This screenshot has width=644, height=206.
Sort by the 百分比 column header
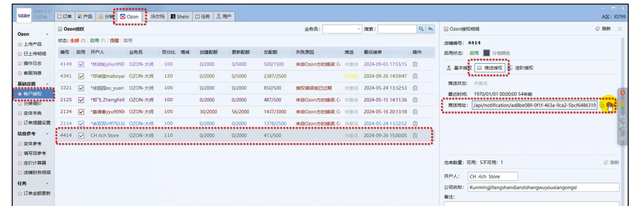point(169,52)
